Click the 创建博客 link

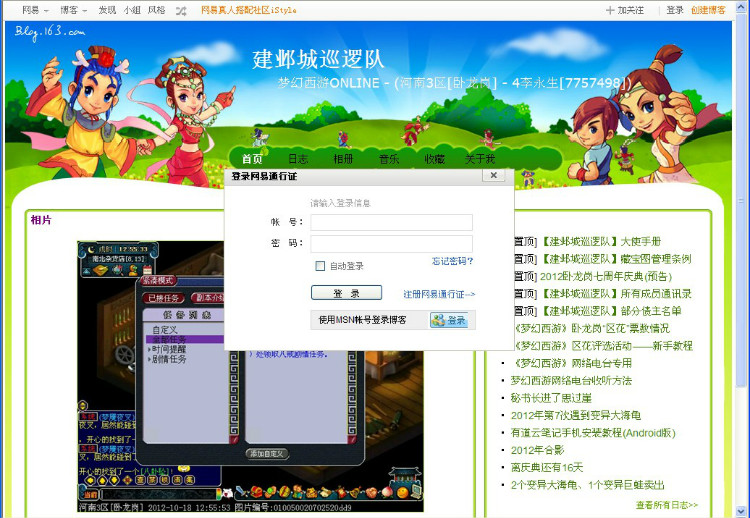(708, 10)
